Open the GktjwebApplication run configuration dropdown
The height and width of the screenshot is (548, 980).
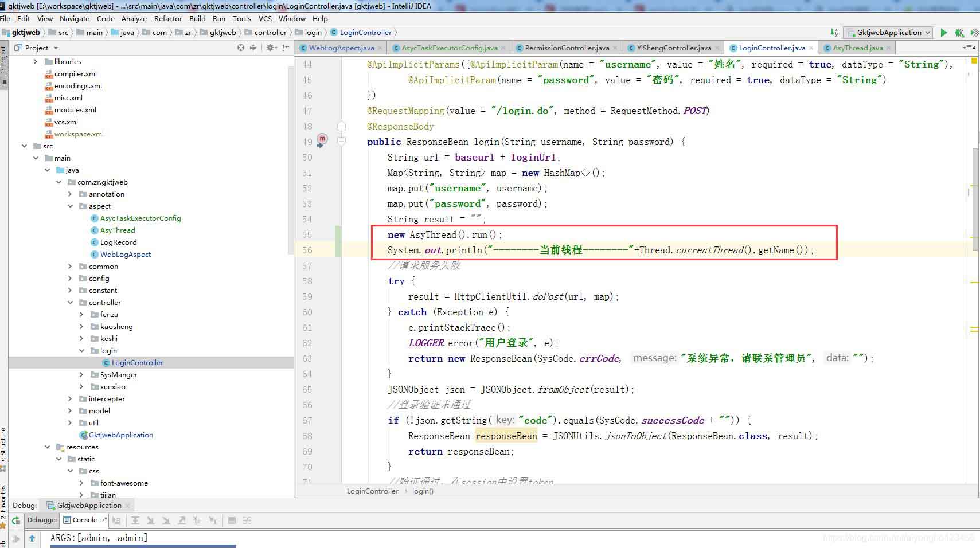tap(889, 33)
